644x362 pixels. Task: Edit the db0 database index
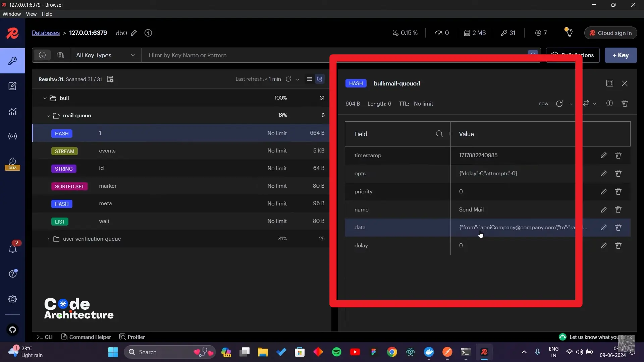point(134,33)
